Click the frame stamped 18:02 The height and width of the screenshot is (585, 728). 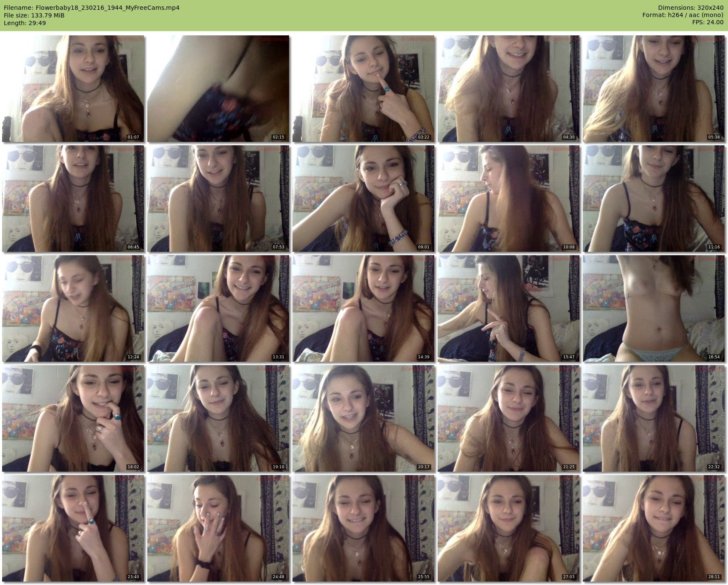(x=73, y=418)
